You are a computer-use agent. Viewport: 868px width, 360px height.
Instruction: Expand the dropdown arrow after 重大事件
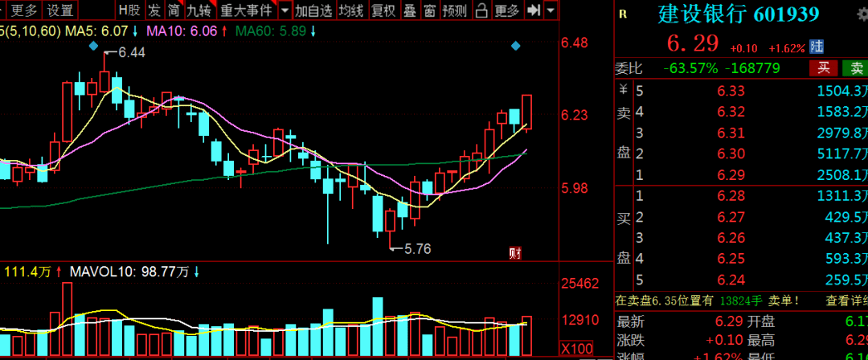tap(285, 10)
